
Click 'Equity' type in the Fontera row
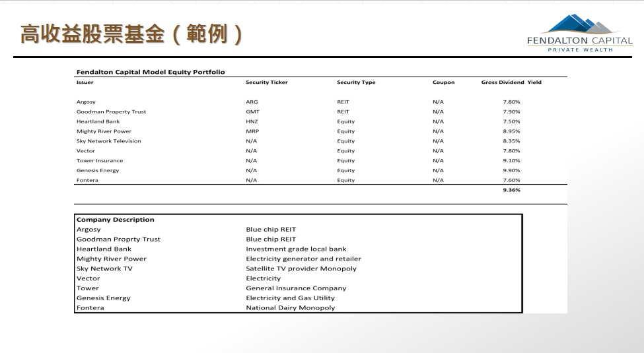[346, 180]
